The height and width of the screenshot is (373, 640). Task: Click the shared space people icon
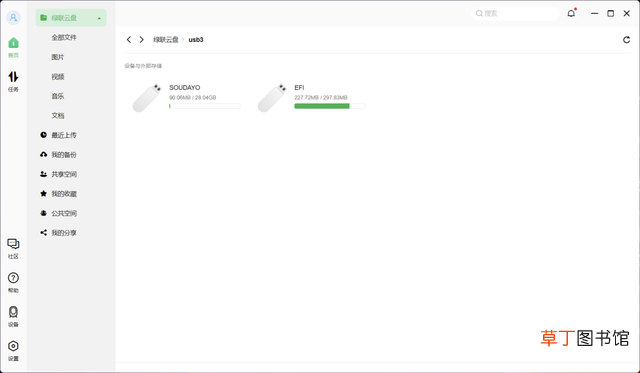click(x=43, y=174)
